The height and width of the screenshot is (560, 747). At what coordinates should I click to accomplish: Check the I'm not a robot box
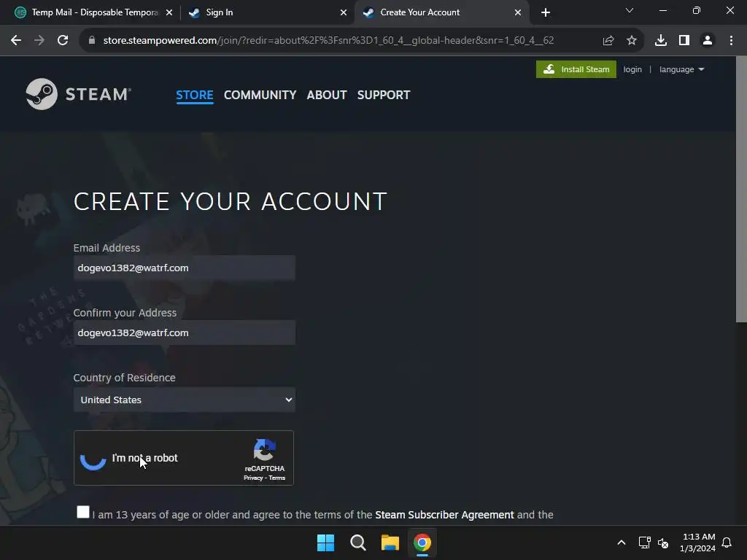point(93,458)
